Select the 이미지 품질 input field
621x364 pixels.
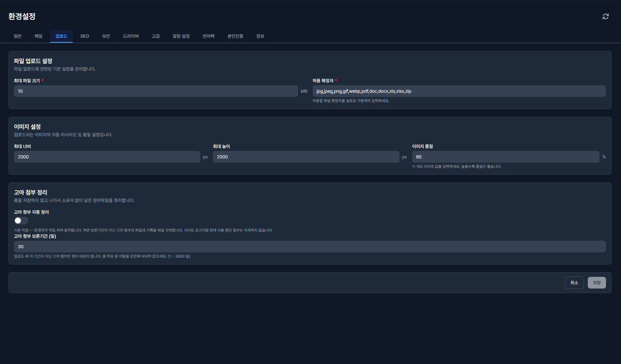coord(505,157)
